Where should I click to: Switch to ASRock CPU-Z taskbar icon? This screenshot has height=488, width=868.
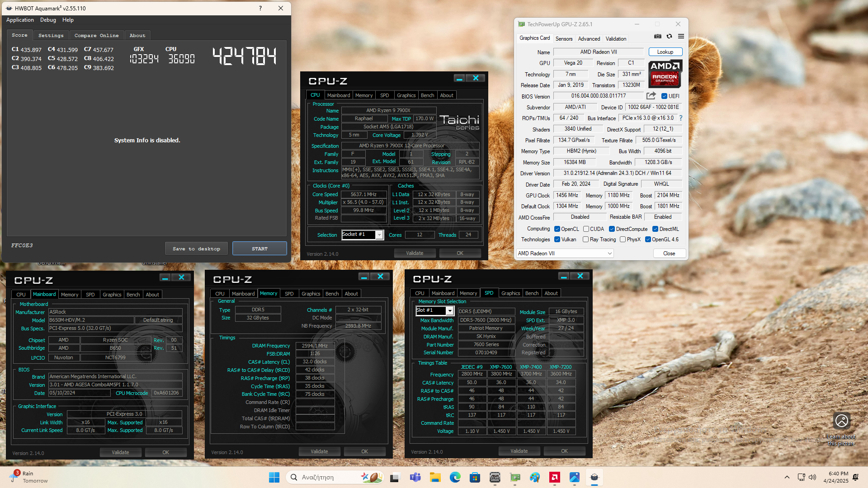(x=495, y=477)
